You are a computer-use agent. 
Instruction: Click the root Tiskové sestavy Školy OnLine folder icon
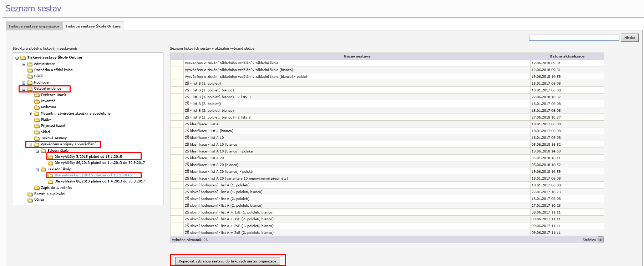[x=23, y=57]
